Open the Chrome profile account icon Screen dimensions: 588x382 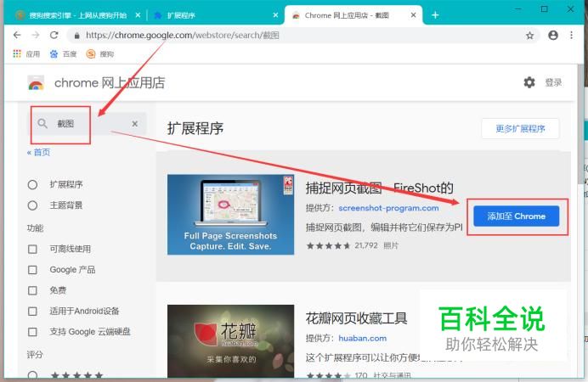[553, 35]
